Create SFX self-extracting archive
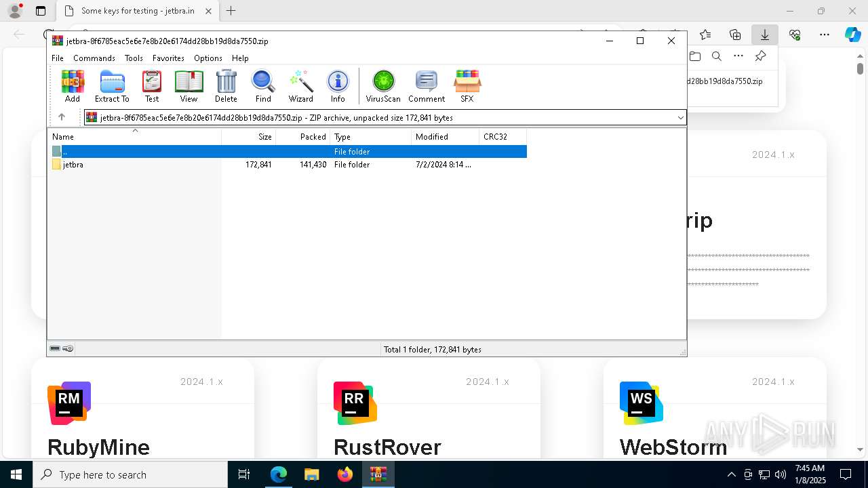This screenshot has height=488, width=868. [x=467, y=86]
